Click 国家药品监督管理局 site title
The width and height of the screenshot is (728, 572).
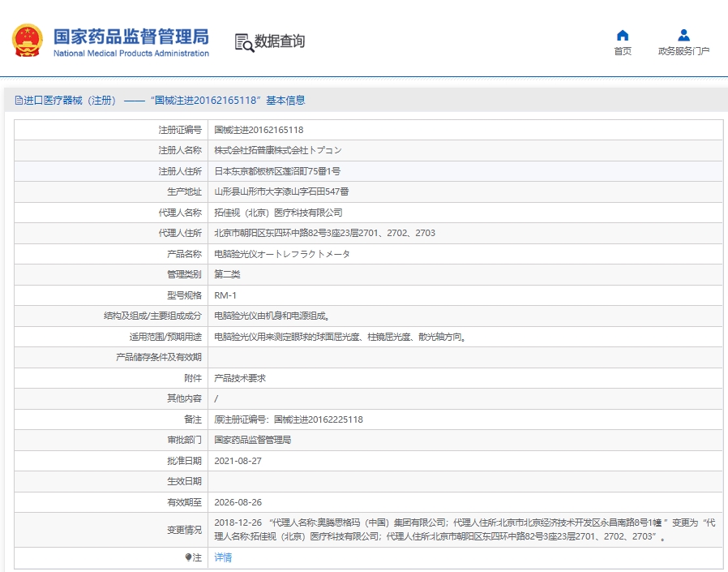click(x=131, y=37)
